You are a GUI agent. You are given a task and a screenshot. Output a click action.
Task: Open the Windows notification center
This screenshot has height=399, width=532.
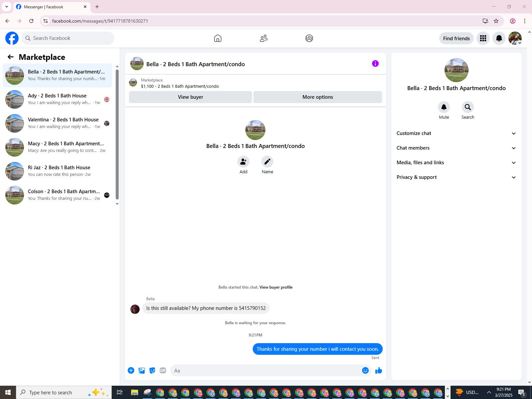pyautogui.click(x=522, y=392)
